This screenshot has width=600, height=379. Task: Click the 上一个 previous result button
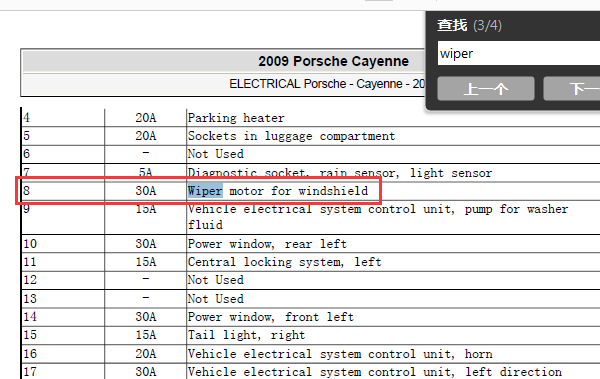[x=486, y=89]
